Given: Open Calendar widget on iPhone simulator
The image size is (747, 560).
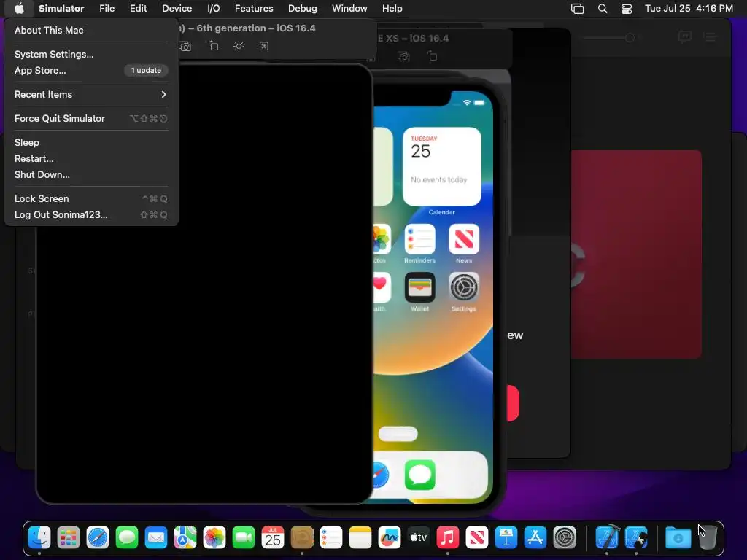Looking at the screenshot, I should point(441,166).
